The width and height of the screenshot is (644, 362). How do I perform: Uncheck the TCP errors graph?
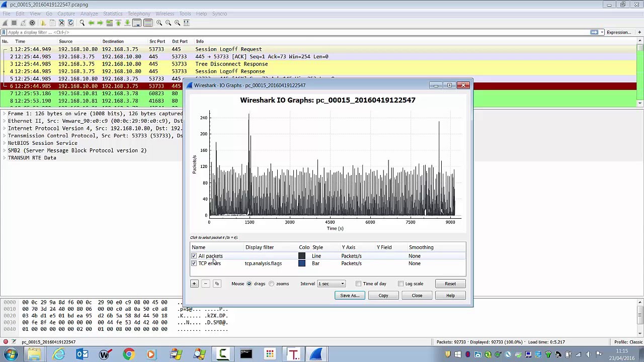click(194, 263)
